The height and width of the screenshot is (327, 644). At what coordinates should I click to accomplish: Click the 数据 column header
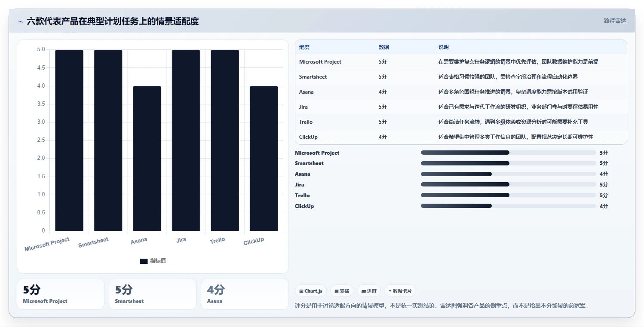click(x=384, y=47)
